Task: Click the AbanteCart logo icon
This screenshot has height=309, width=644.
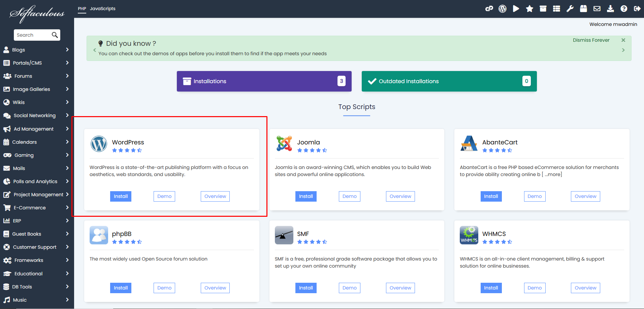Action: 469,143
